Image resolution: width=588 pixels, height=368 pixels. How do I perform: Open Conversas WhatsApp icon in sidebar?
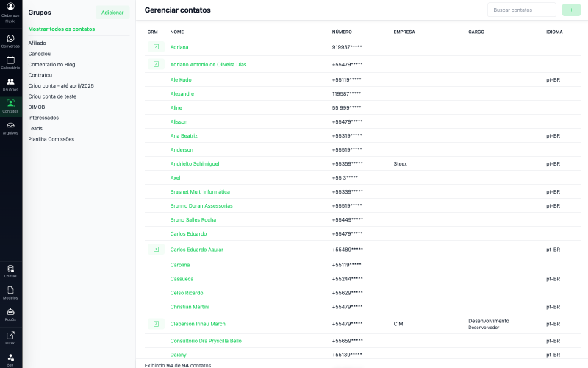pos(10,39)
